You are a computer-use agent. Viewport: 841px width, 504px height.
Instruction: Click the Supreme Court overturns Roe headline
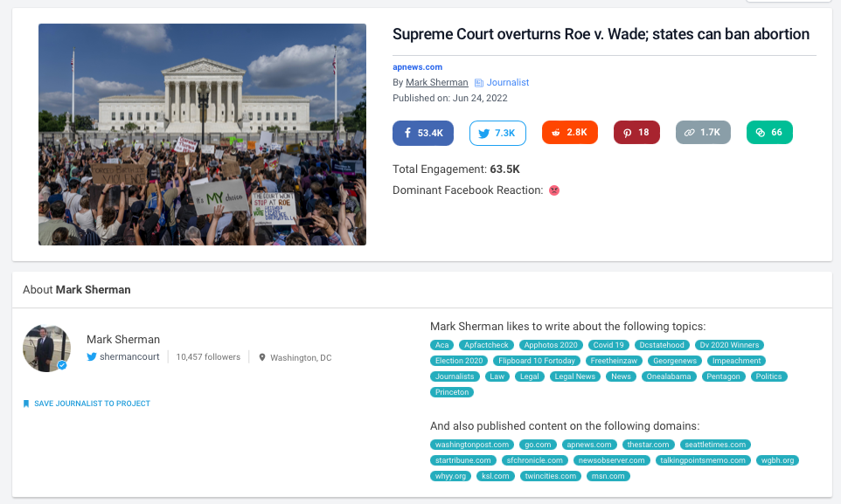point(601,35)
